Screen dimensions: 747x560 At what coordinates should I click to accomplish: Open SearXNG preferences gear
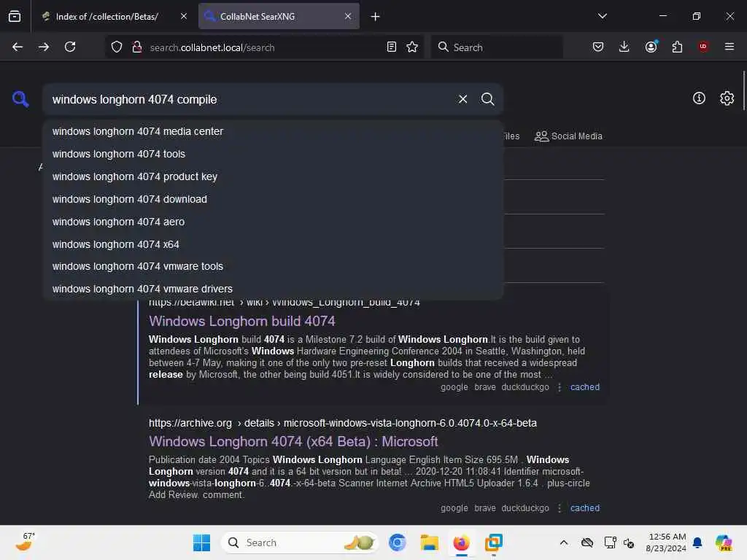click(727, 98)
